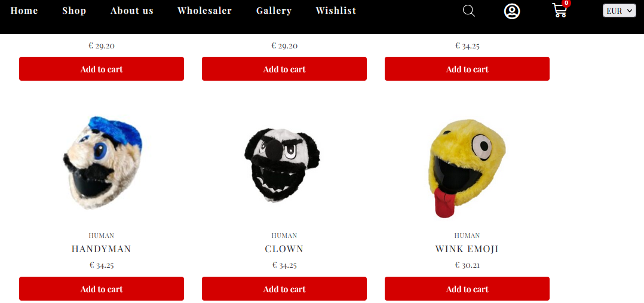Image resolution: width=644 pixels, height=303 pixels.
Task: Open the search magnifier icon
Action: 468,11
